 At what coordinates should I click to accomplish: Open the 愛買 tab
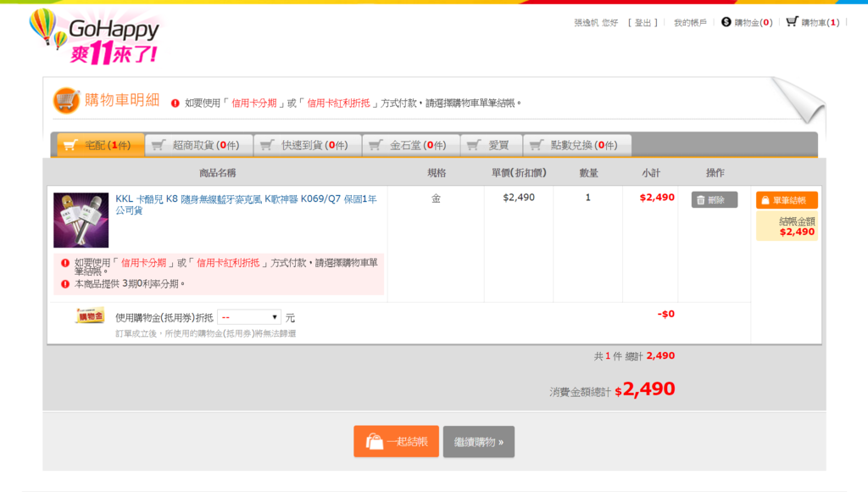[492, 145]
